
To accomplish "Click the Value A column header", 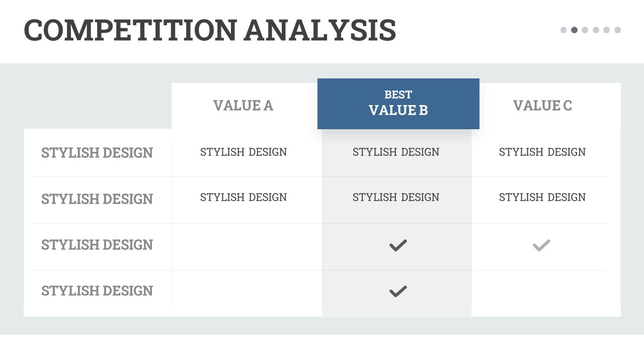I will [x=243, y=106].
